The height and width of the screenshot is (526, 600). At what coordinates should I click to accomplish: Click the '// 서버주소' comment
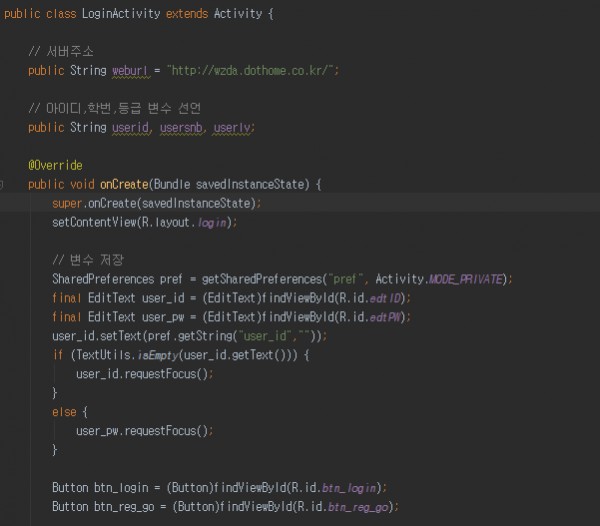click(61, 51)
